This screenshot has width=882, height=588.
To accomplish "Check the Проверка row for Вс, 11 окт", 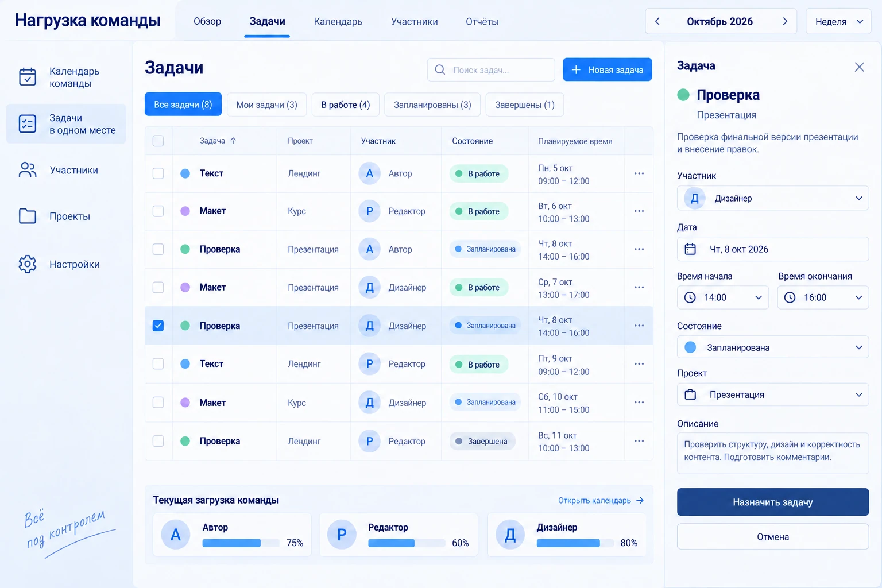I will (x=158, y=441).
